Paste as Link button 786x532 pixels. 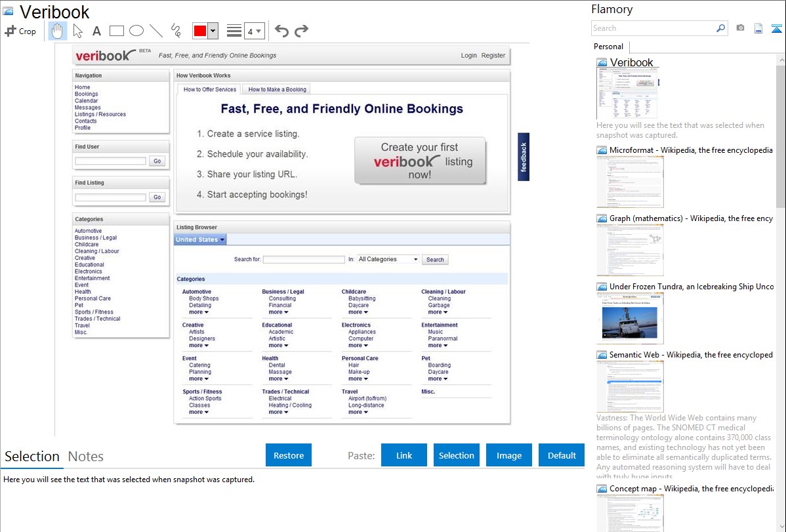404,455
